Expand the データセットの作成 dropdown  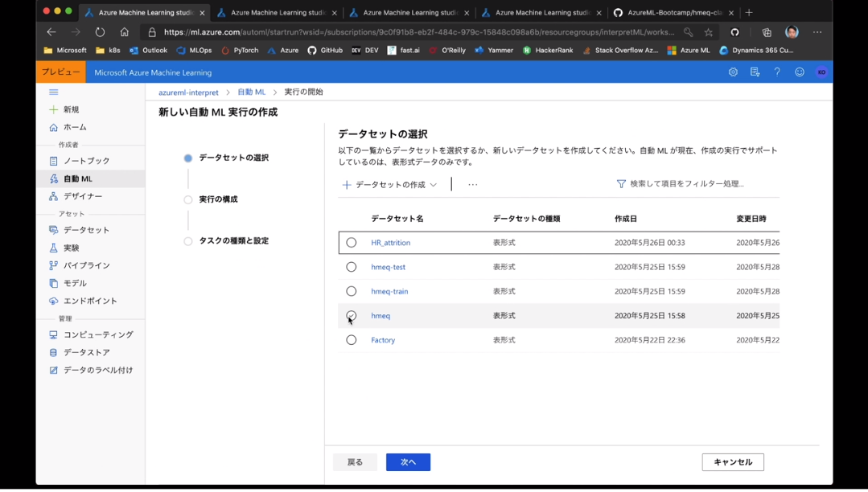tap(389, 184)
